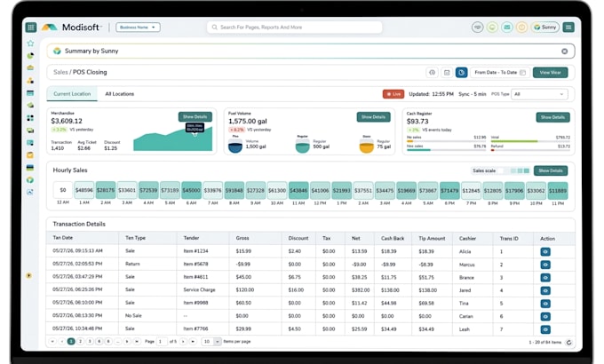Click the Merchandise sales area chart
The width and height of the screenshot is (604, 364).
coord(172,138)
